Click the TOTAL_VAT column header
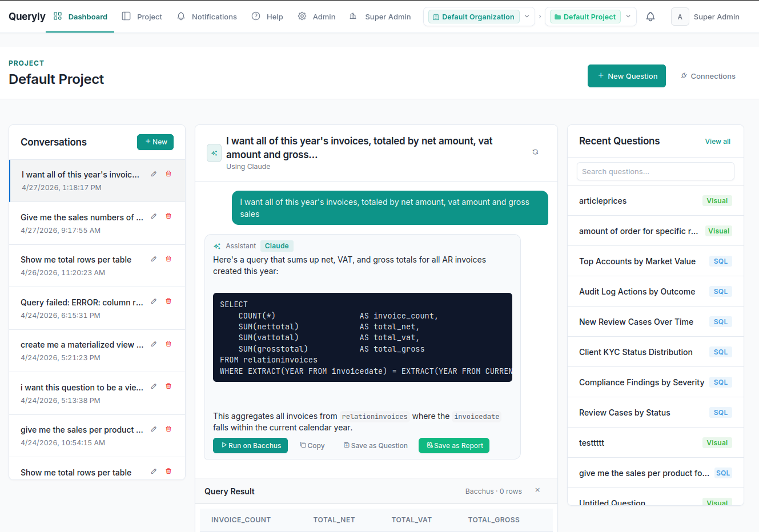 click(412, 520)
